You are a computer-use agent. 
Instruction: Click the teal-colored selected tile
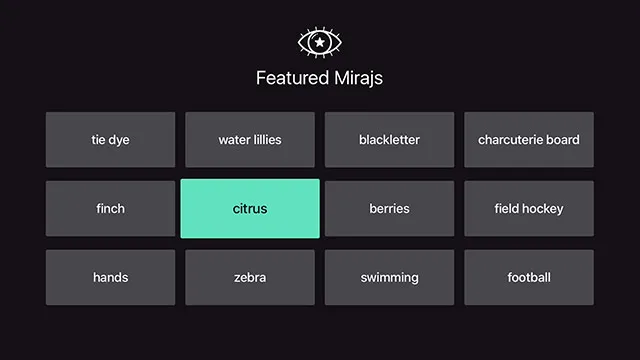point(250,209)
